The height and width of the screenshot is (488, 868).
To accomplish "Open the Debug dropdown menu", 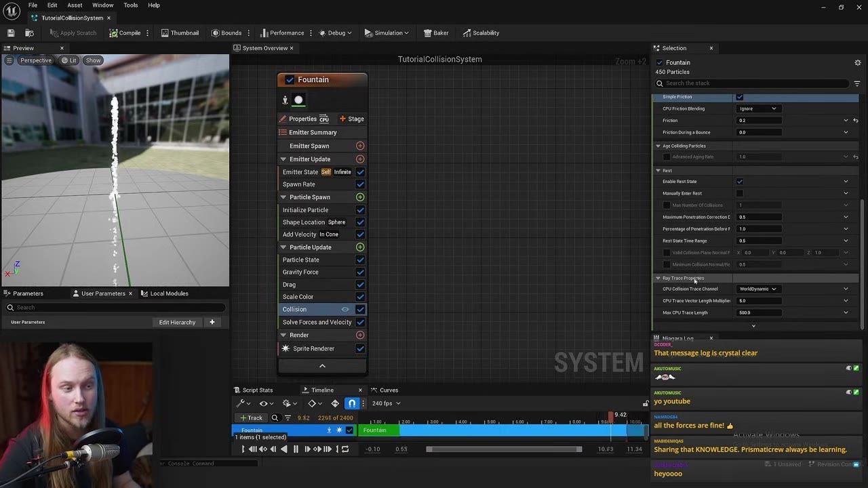I will tap(336, 33).
